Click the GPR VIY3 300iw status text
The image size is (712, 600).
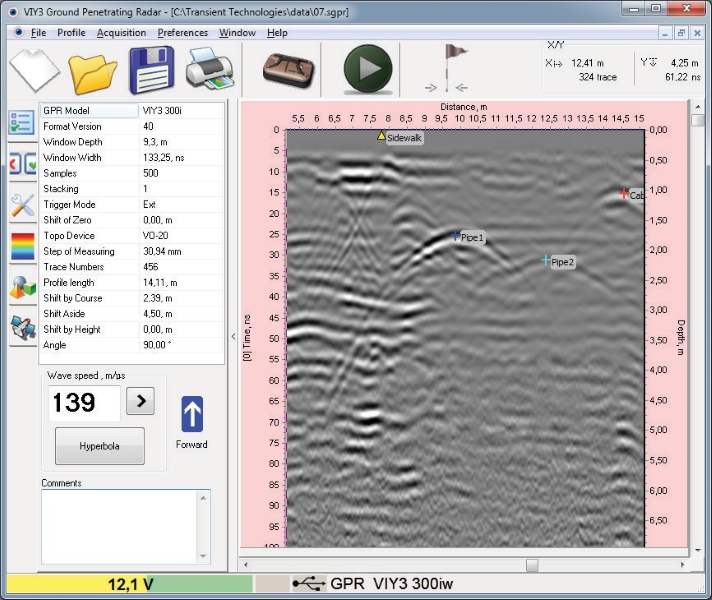click(x=391, y=584)
